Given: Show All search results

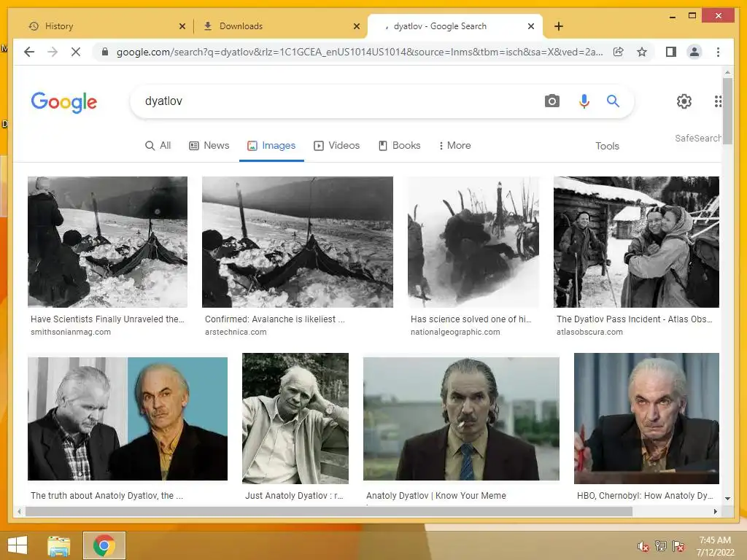Looking at the screenshot, I should pyautogui.click(x=158, y=145).
